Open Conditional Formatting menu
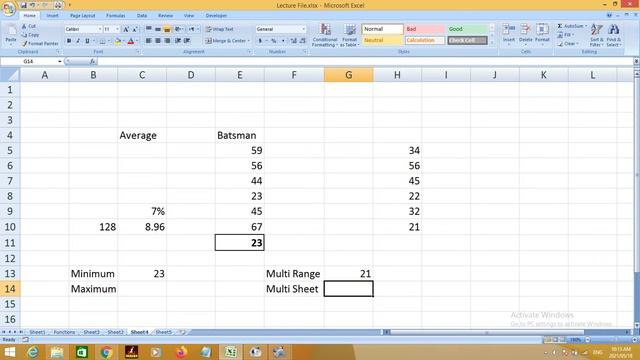Screen dimensions: 640x360 coord(325,35)
